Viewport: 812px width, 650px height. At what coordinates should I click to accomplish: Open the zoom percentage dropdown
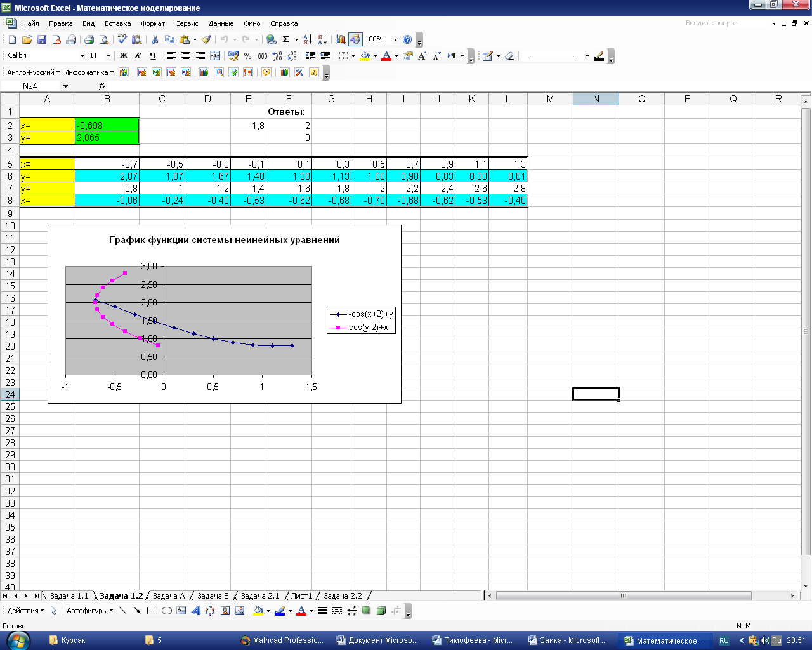coord(395,39)
